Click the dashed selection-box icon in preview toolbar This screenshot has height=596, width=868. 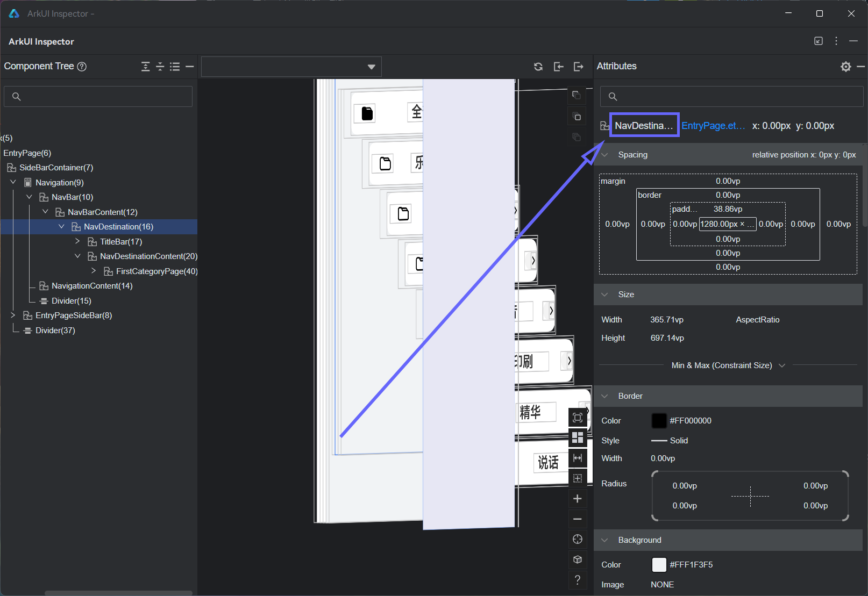coord(578,478)
